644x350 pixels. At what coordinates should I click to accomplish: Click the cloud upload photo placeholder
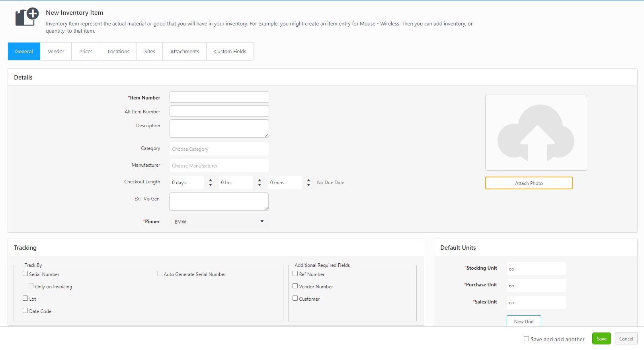[536, 132]
